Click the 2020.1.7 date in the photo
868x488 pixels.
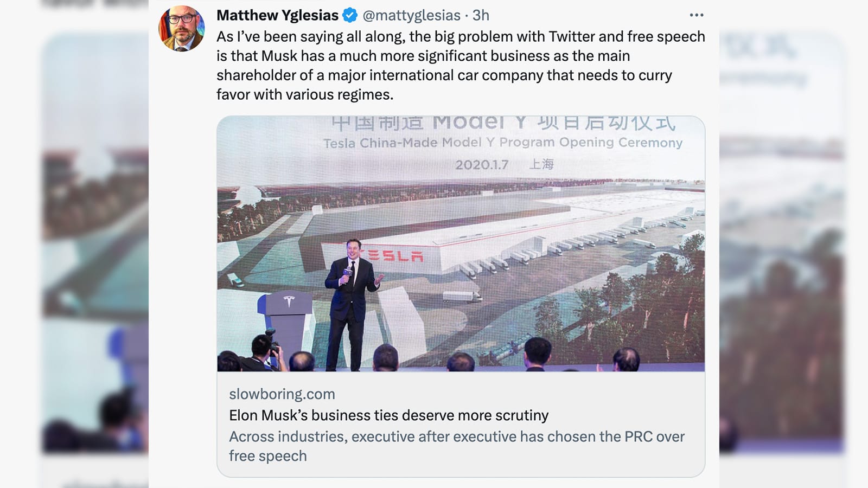[482, 164]
